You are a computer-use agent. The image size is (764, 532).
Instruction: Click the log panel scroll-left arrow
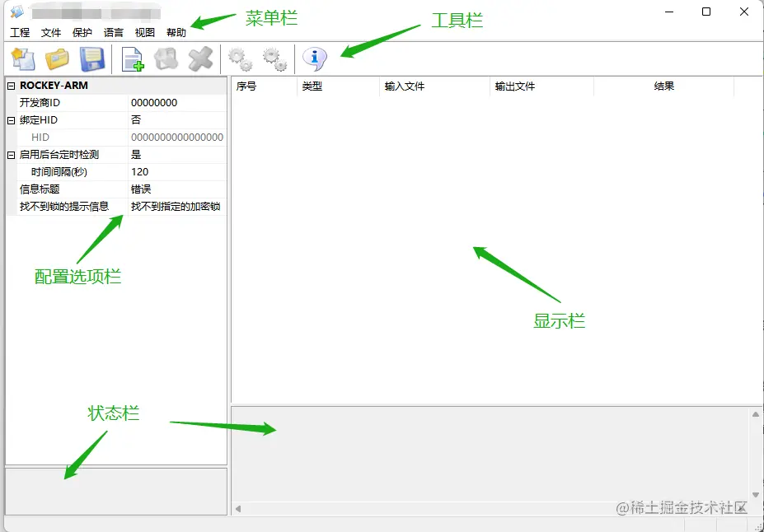pyautogui.click(x=238, y=509)
